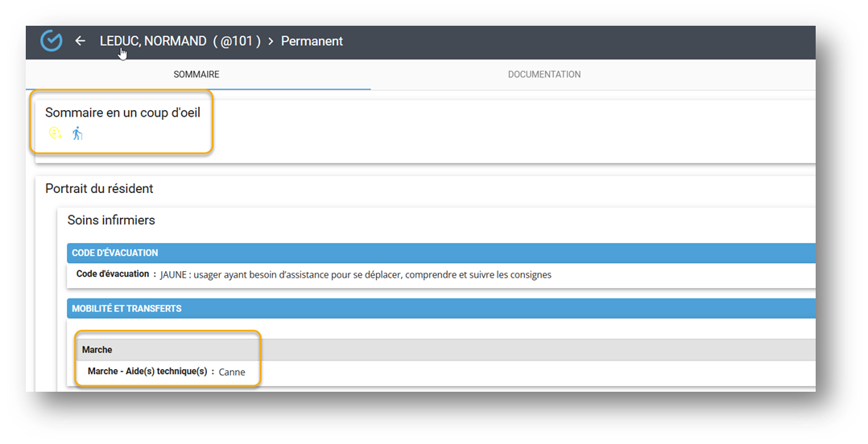
Task: Click the Code d'évacuation field label
Action: coord(113,274)
